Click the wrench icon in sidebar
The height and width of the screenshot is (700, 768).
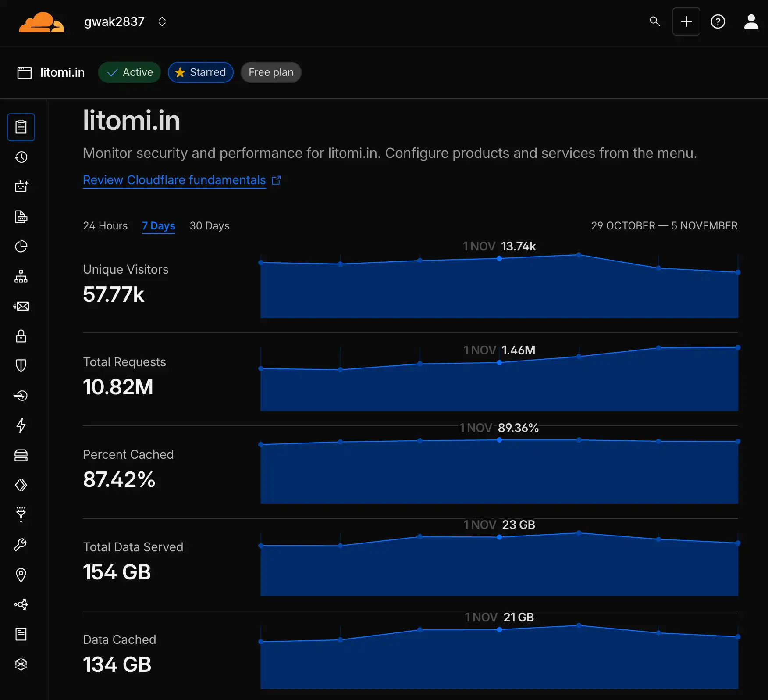(21, 545)
